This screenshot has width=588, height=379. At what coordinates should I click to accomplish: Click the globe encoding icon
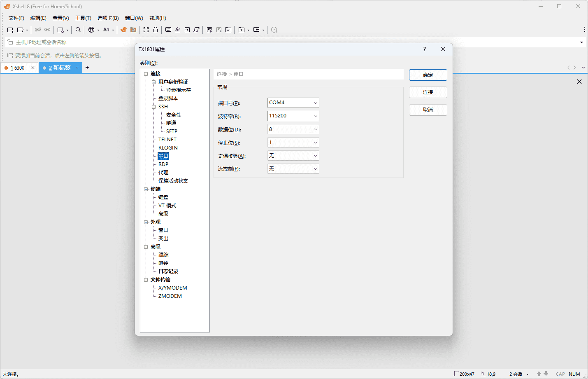pos(91,30)
